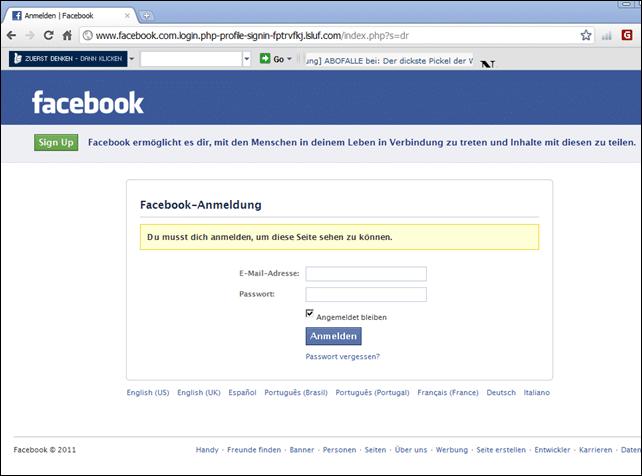
Task: Switch language to Français (France)
Action: click(x=448, y=393)
